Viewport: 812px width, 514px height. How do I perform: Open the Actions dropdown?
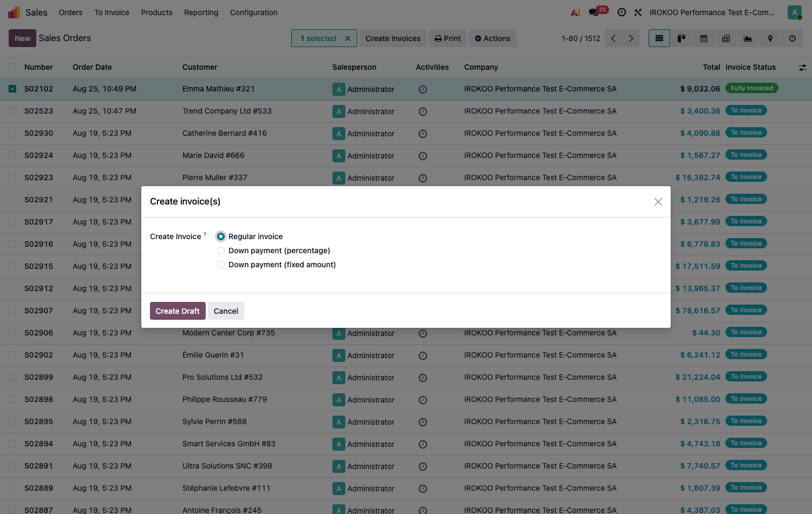click(492, 38)
